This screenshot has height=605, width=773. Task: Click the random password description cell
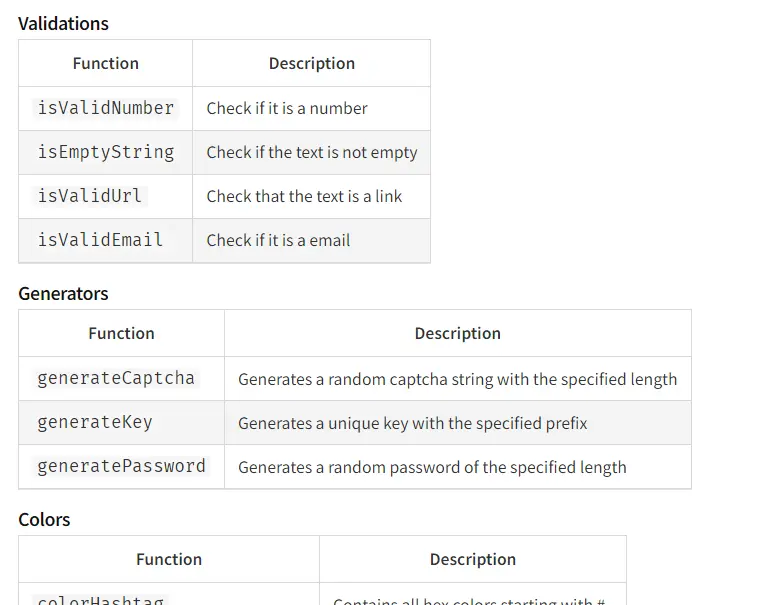click(457, 467)
